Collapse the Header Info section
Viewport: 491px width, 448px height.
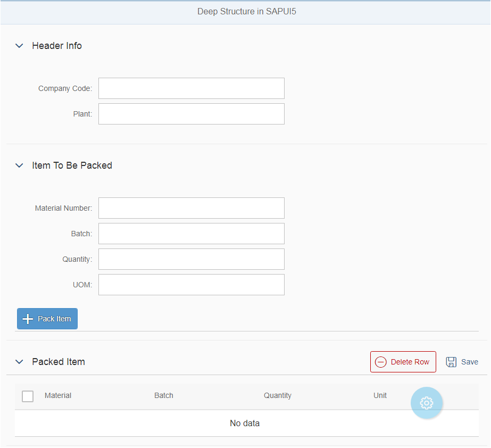pyautogui.click(x=19, y=46)
